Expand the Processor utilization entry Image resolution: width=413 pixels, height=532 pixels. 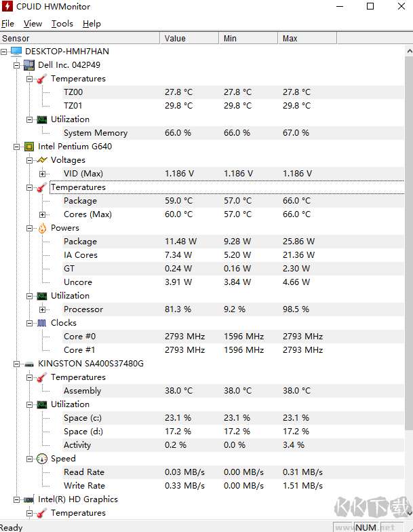43,309
